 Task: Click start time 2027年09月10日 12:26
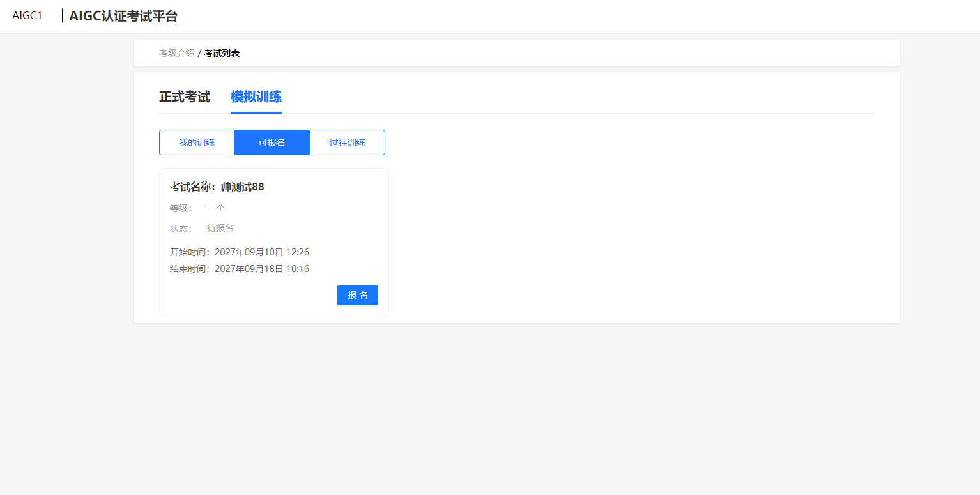[262, 252]
